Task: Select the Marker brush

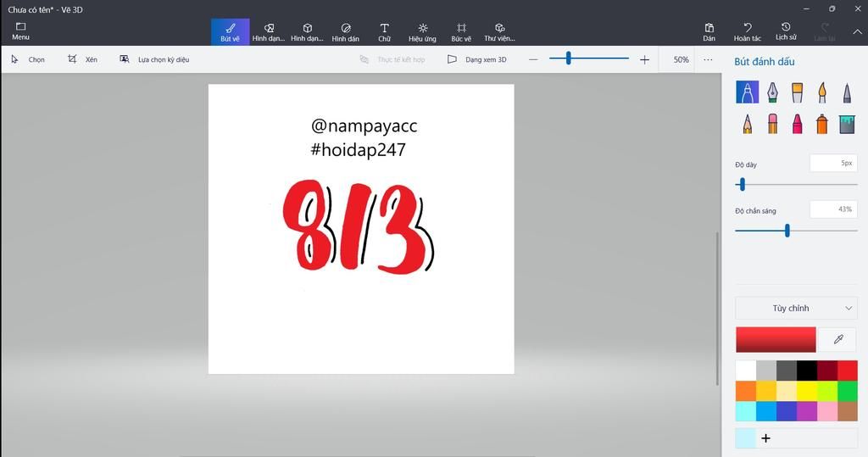Action: click(x=748, y=92)
